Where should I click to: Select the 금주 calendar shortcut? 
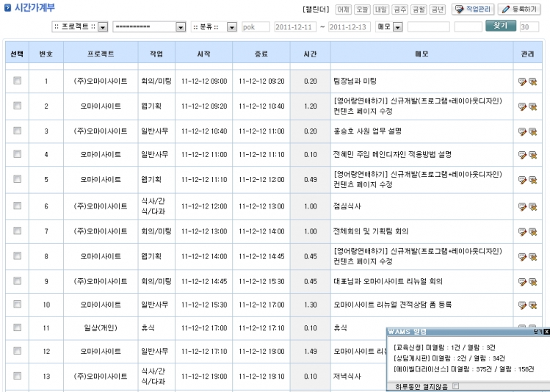click(x=400, y=9)
